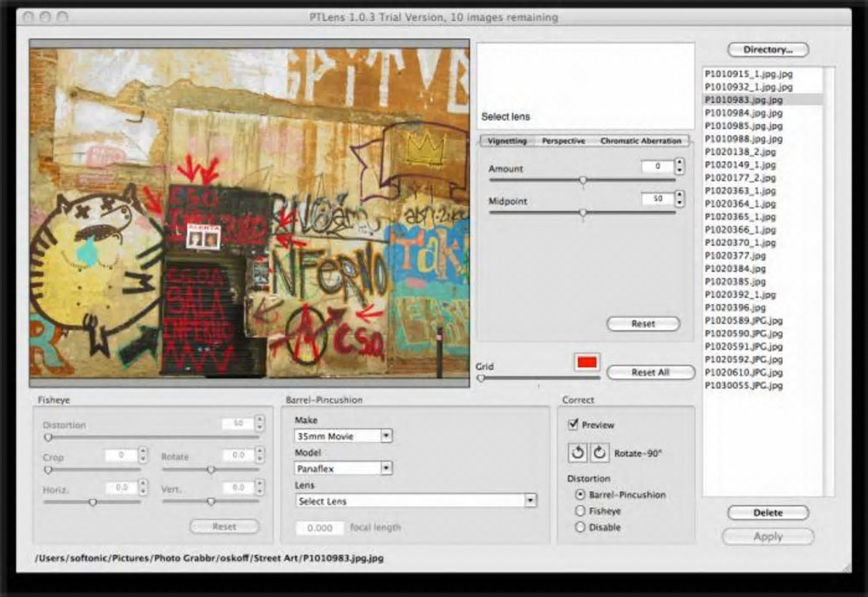868x597 pixels.
Task: Click the Horiz. value stepper
Action: tap(143, 487)
